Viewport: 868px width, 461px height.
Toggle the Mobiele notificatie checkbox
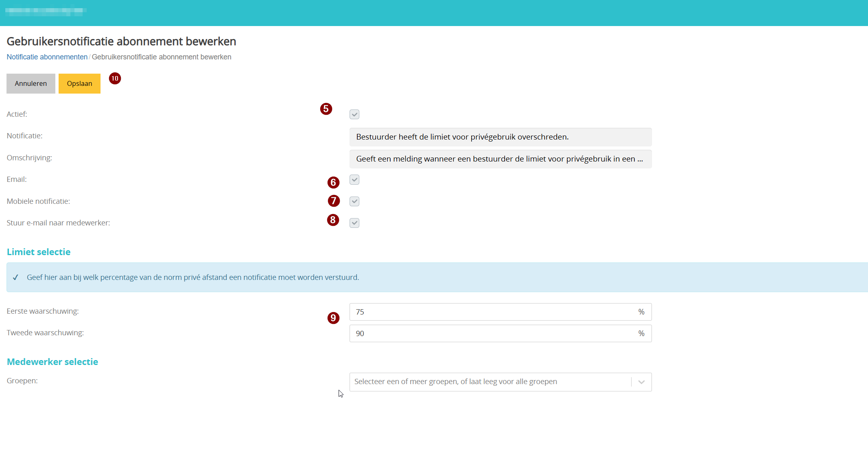[354, 201]
